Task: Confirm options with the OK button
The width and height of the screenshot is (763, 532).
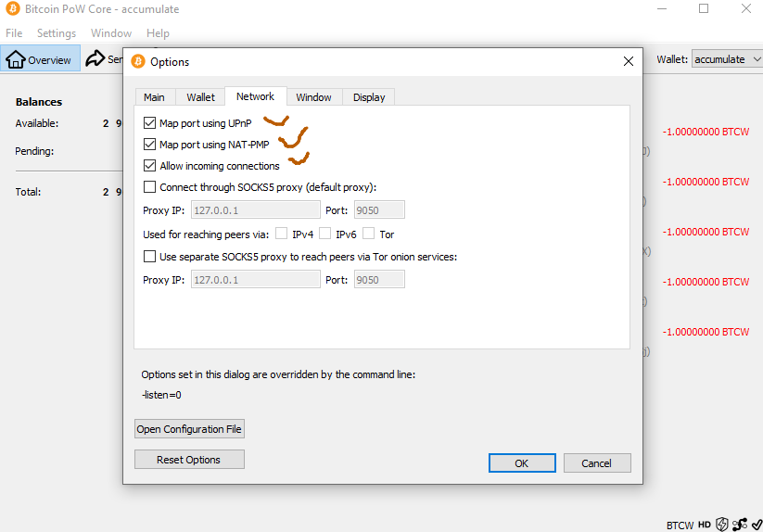Action: point(522,462)
